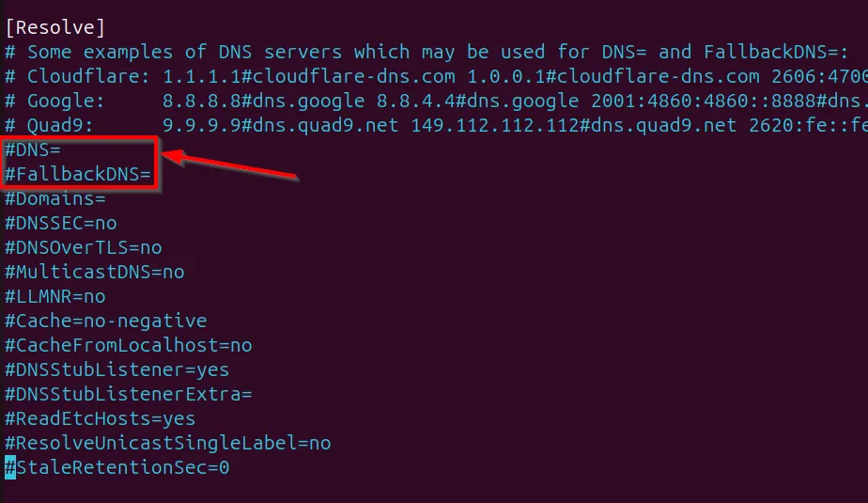Click the #DNSStubListener=yes line

(117, 369)
